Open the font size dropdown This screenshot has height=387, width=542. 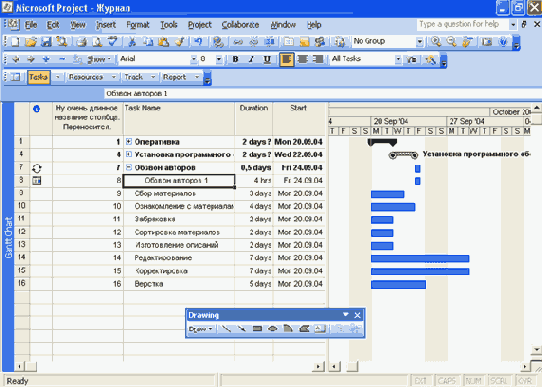pyautogui.click(x=218, y=59)
